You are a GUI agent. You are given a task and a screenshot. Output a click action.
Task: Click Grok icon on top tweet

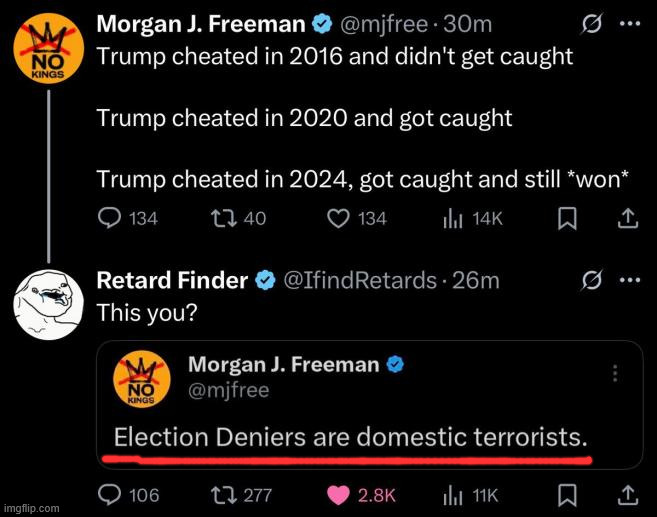pyautogui.click(x=592, y=24)
